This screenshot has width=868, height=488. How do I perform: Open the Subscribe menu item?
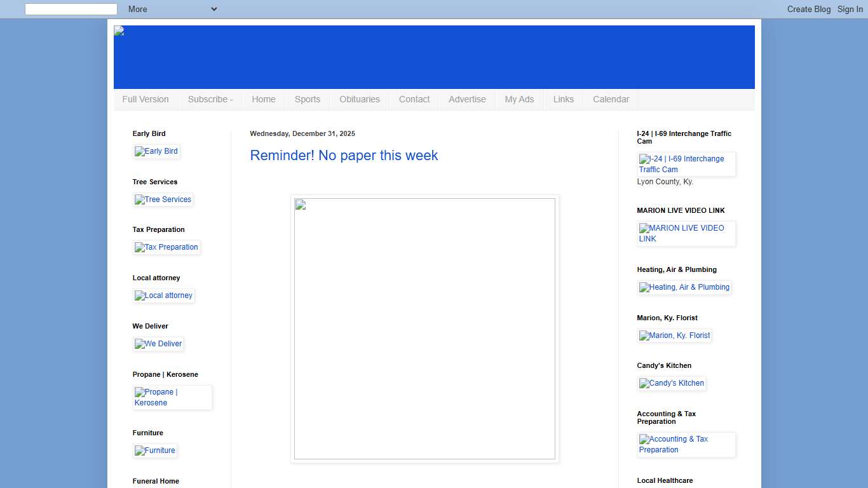tap(210, 99)
